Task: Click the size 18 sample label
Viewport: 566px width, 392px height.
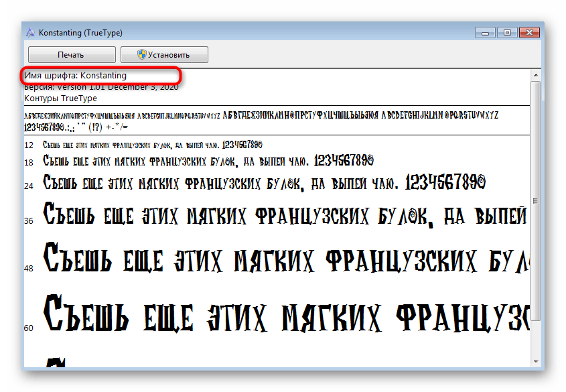Action: [29, 163]
